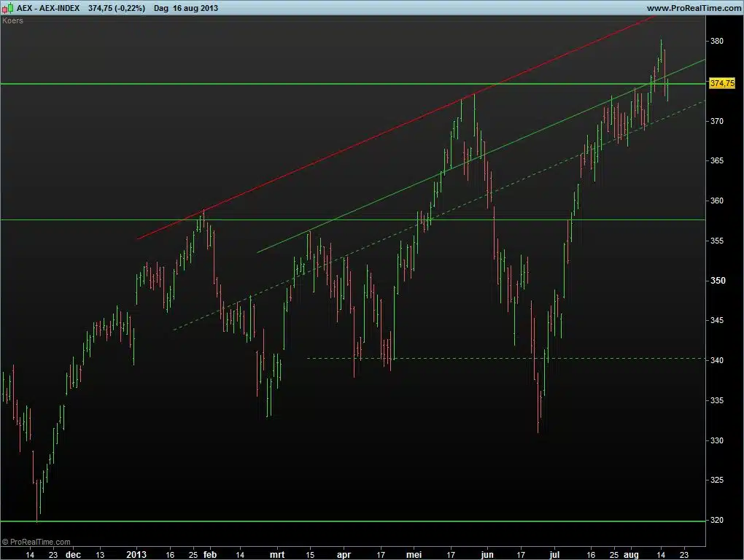Click the 330 level on price axis
Viewport: 744px width, 560px height.
point(716,440)
